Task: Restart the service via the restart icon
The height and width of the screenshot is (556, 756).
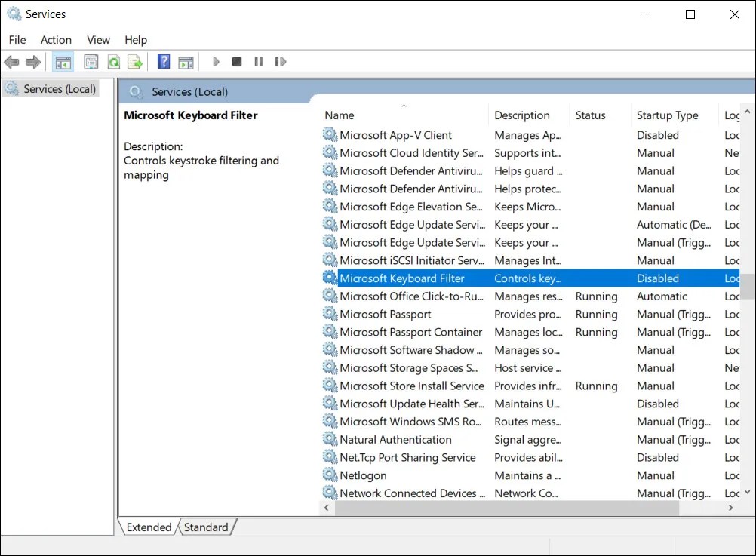Action: (281, 61)
